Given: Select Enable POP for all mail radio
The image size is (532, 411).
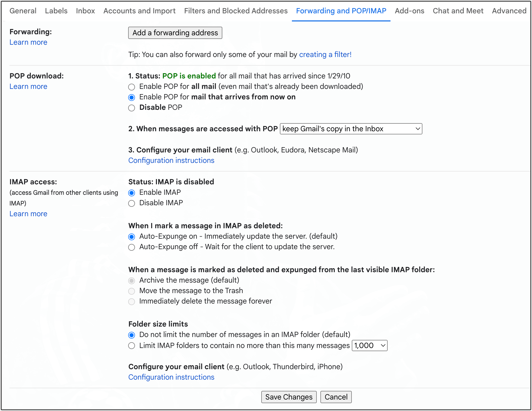Looking at the screenshot, I should [x=132, y=87].
